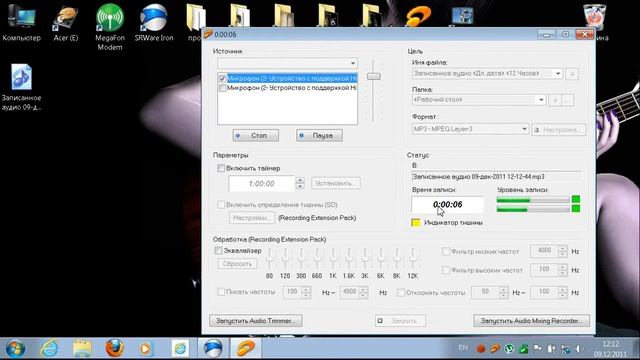Click the red recording dot tray icon
The height and width of the screenshot is (360, 640).
[481, 349]
